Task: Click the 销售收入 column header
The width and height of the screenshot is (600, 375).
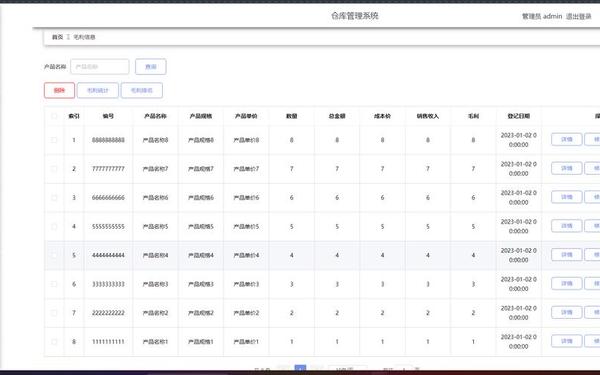Action: click(x=428, y=116)
